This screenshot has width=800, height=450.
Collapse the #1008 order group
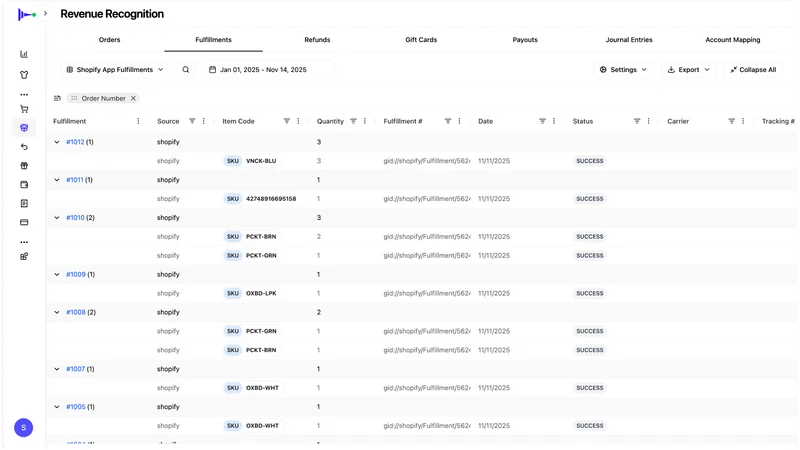click(57, 312)
